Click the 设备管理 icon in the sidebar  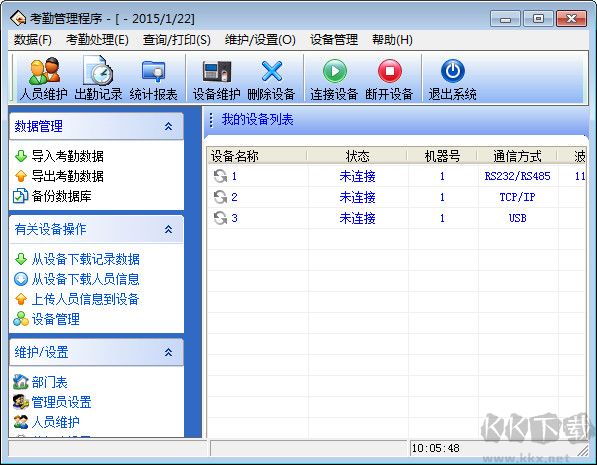pyautogui.click(x=21, y=319)
